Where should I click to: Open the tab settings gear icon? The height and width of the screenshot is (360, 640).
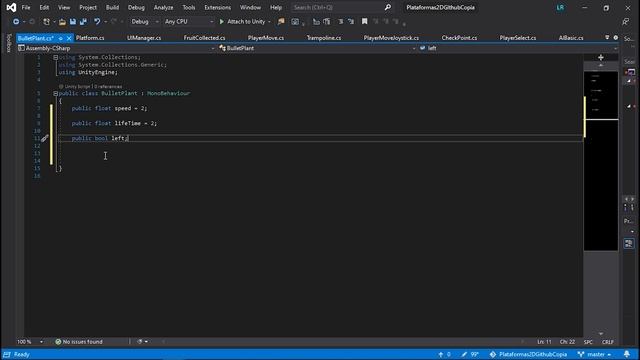tap(616, 38)
